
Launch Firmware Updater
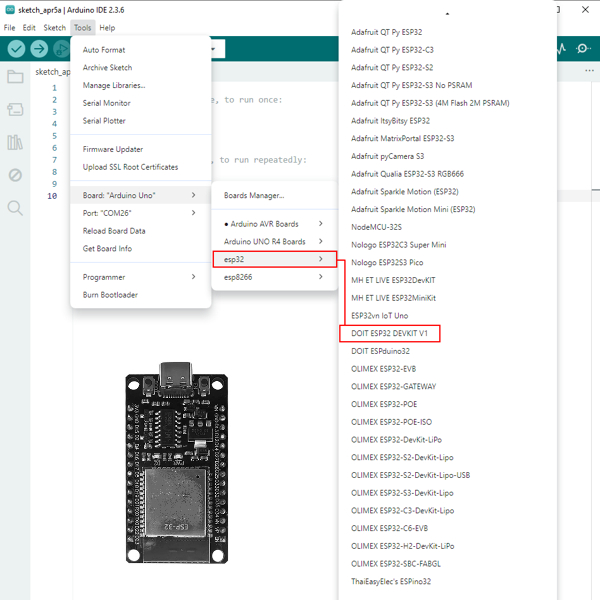pos(141,149)
